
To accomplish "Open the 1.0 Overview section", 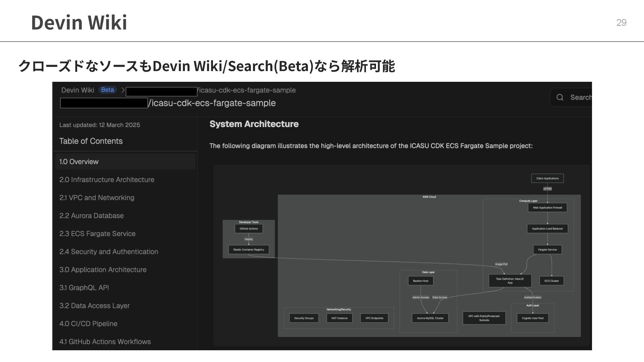I will [x=79, y=162].
